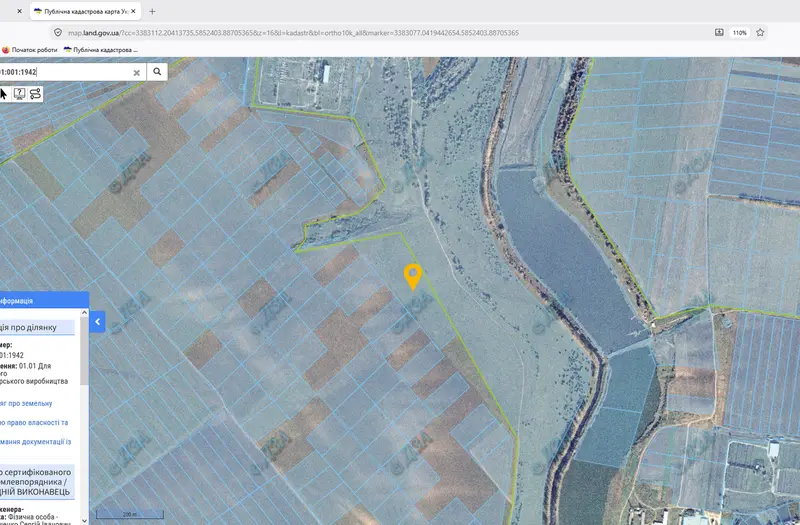Image resolution: width=800 pixels, height=525 pixels.
Task: Click the "ція про ділянку" section heading
Action: (x=37, y=328)
